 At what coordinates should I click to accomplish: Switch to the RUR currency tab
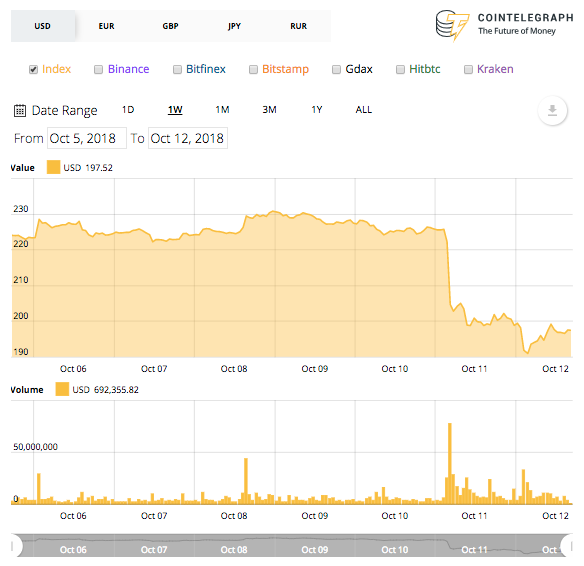tap(299, 26)
